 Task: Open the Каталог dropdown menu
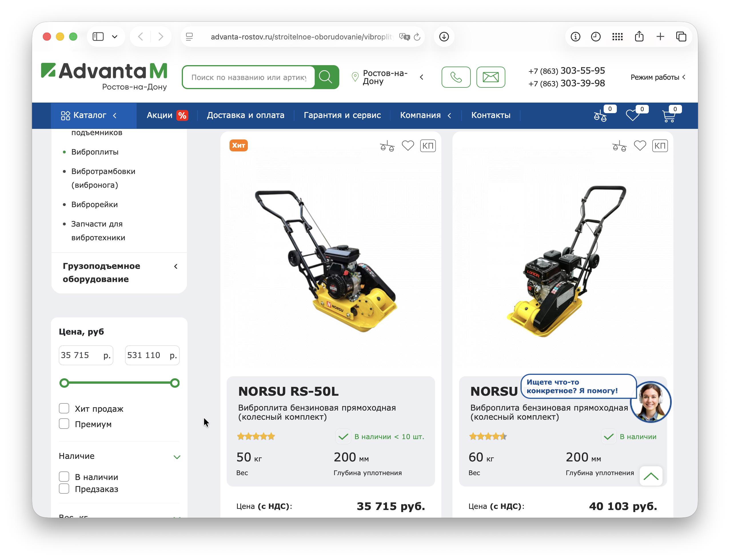point(93,115)
